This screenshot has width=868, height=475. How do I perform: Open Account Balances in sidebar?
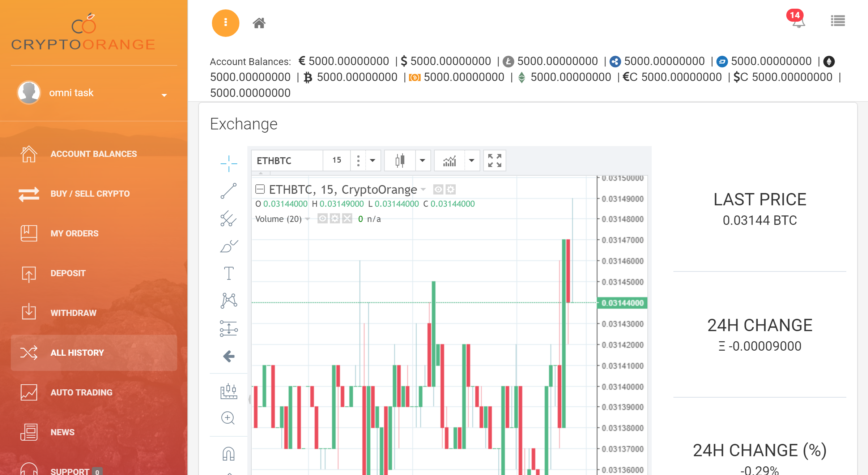pos(94,154)
